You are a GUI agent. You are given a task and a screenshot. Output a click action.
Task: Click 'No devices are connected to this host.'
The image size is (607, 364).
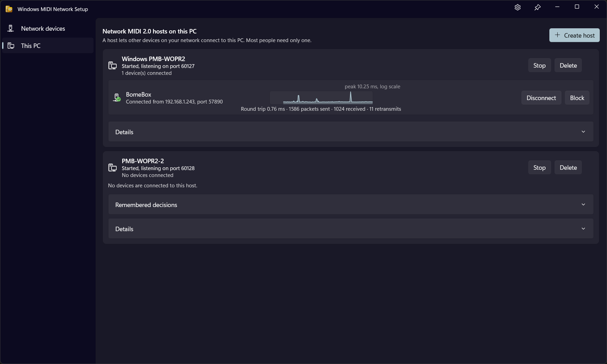[153, 186]
